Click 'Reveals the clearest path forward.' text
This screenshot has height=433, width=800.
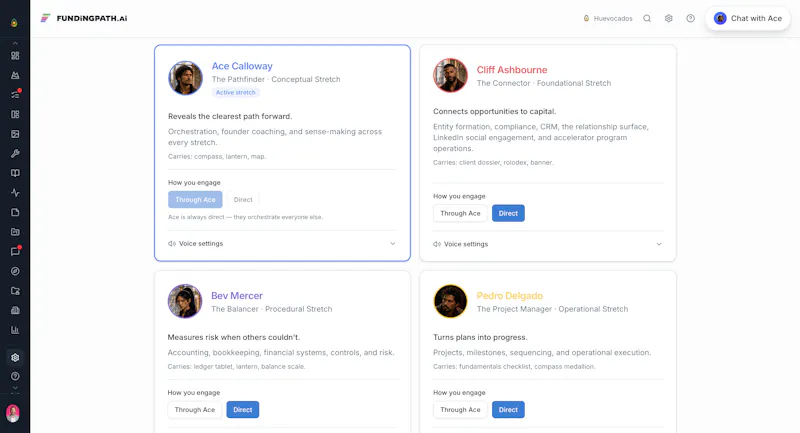[x=230, y=116]
